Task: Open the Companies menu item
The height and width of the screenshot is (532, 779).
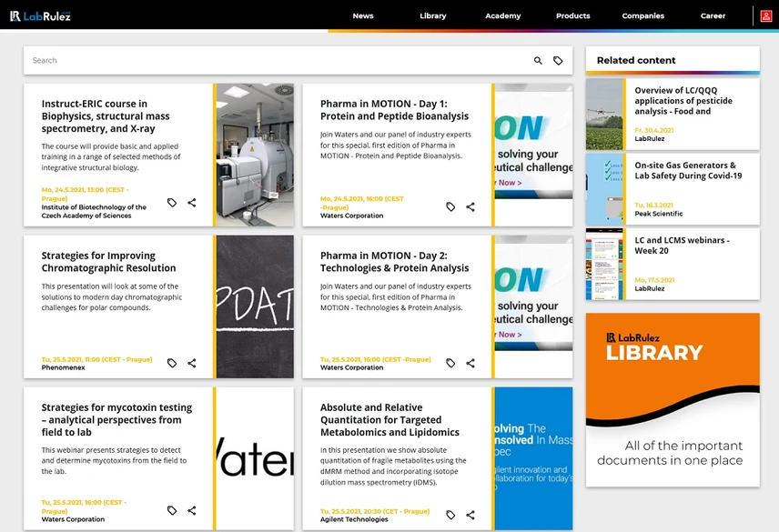Action: pos(642,15)
